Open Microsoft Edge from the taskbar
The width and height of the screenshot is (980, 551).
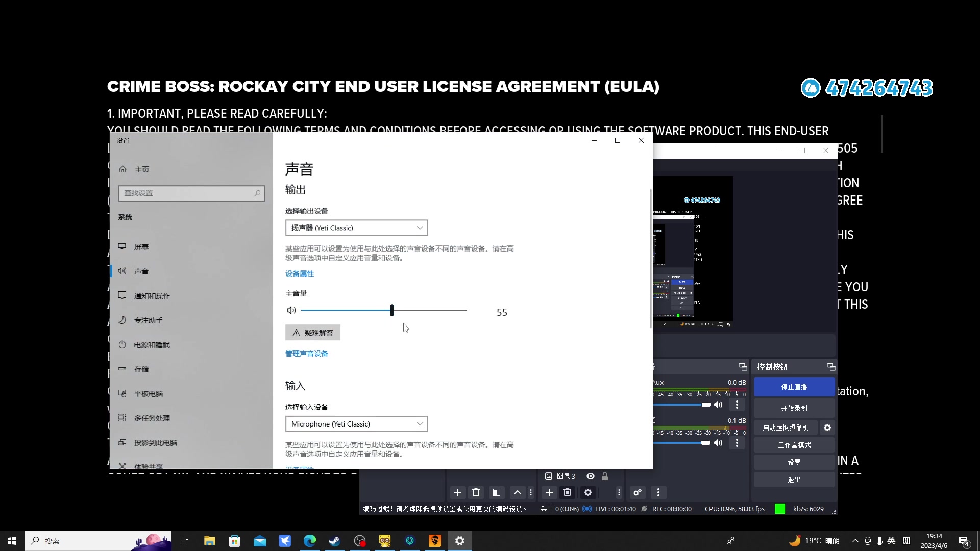310,541
